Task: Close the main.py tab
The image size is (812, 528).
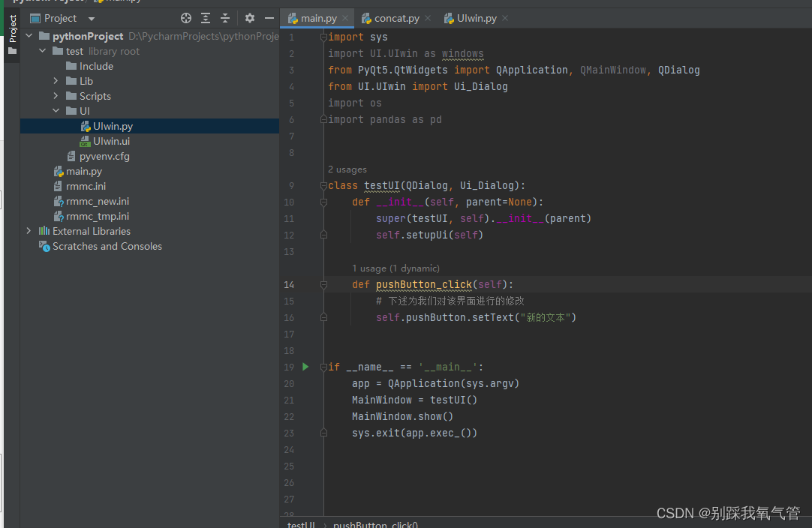Action: 345,18
